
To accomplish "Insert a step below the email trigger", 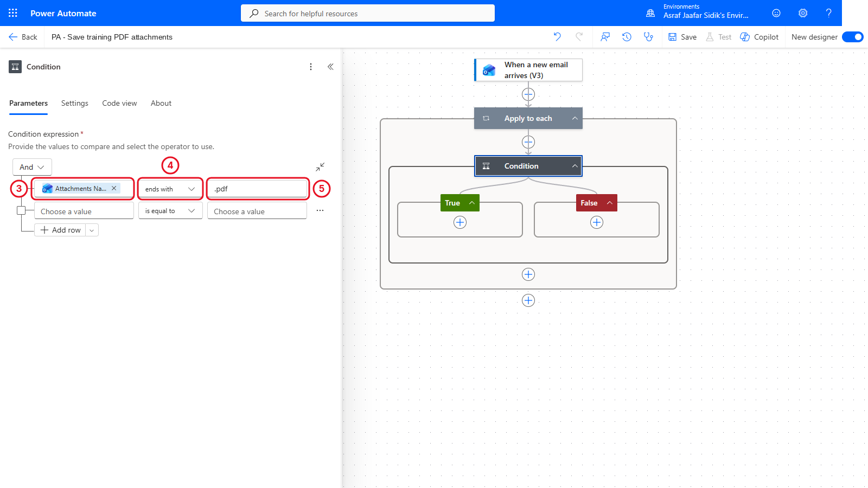I will 528,94.
